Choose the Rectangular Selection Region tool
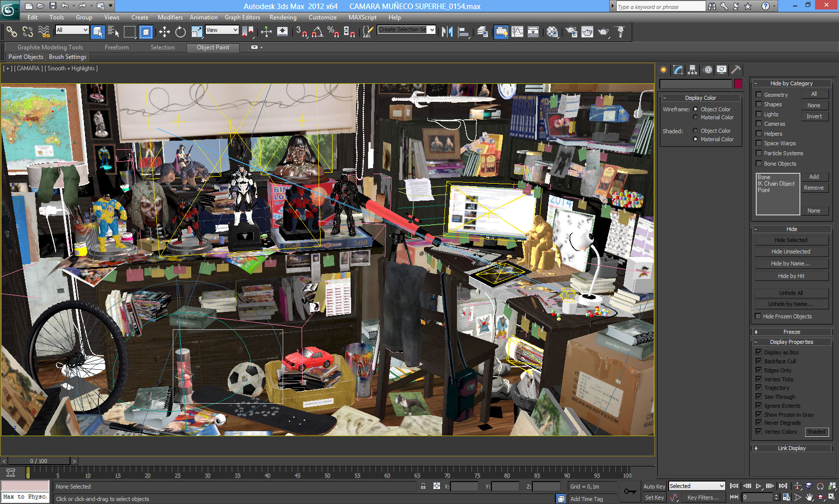Viewport: 839px width, 504px height. 129,32
